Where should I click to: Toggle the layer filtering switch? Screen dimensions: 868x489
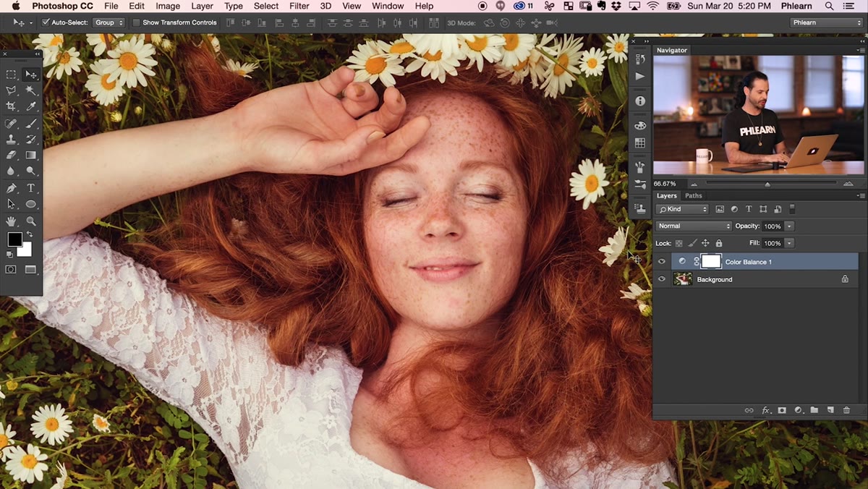click(792, 208)
